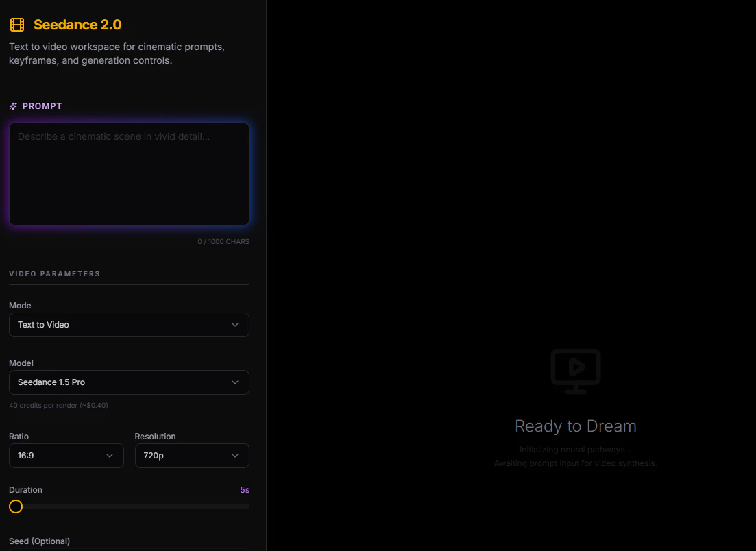
Task: Change resolution via the 720p dropdown
Action: pyautogui.click(x=192, y=455)
